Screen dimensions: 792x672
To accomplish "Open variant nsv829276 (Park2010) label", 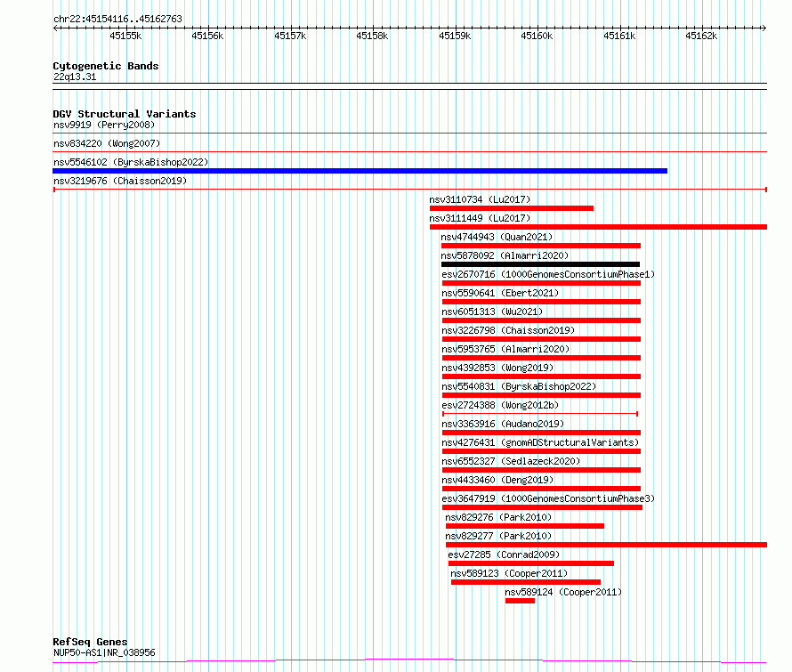I will (498, 517).
